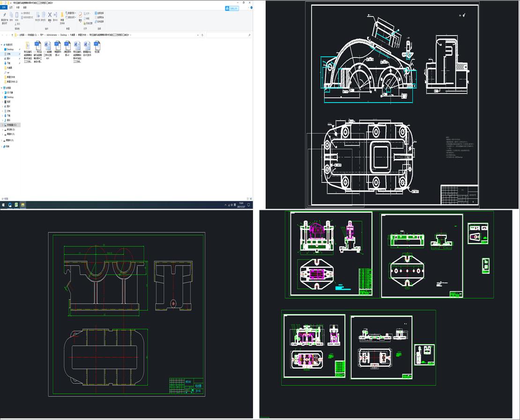Image resolution: width=520 pixels, height=420 pixels.
Task: Show hidden icons via the tray chevron
Action: (x=225, y=205)
